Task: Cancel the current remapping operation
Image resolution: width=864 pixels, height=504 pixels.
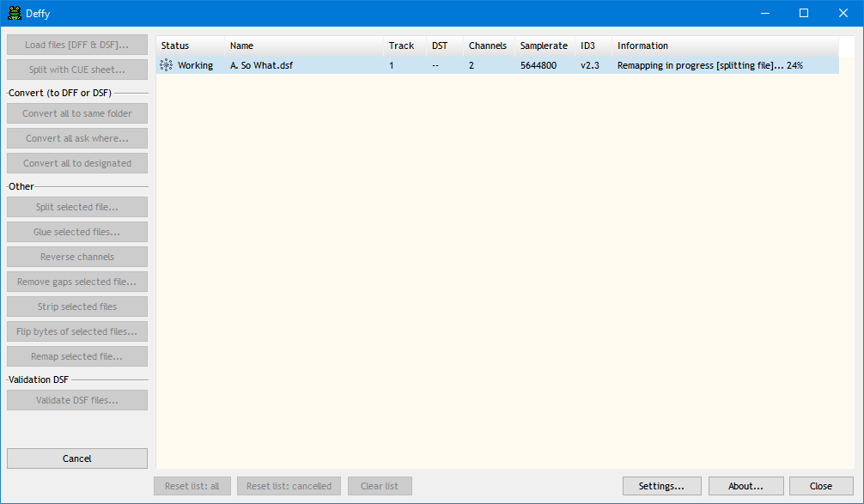Action: click(77, 458)
